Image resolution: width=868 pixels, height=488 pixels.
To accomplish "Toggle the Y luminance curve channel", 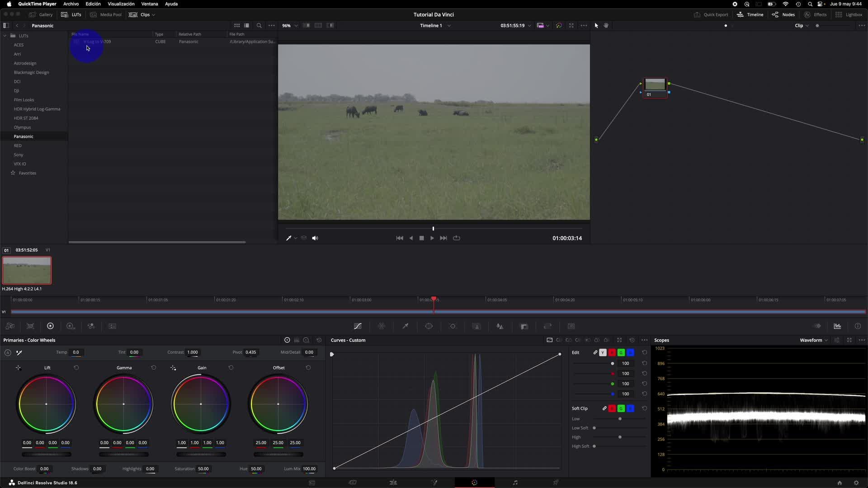I will coord(603,352).
